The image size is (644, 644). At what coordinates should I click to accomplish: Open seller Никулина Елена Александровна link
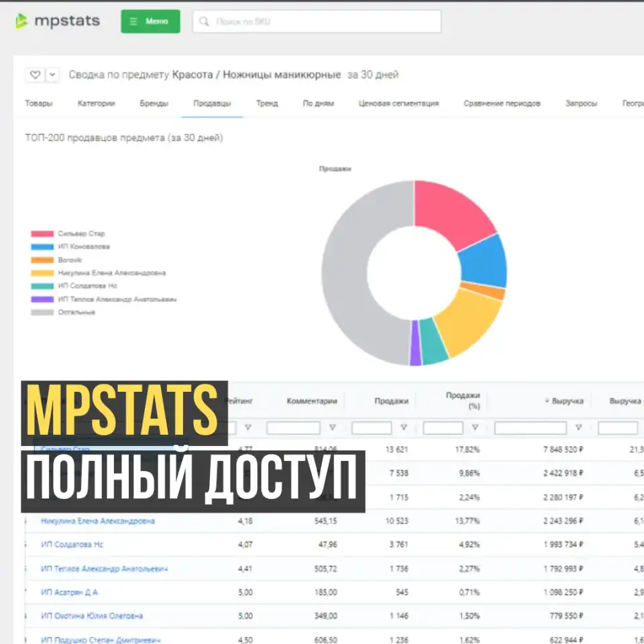coord(98,521)
